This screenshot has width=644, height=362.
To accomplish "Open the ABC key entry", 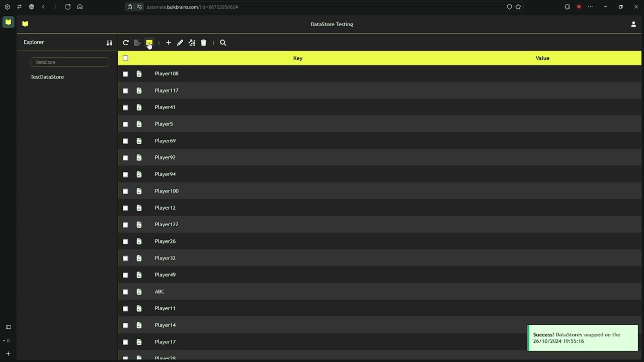I will click(x=159, y=292).
